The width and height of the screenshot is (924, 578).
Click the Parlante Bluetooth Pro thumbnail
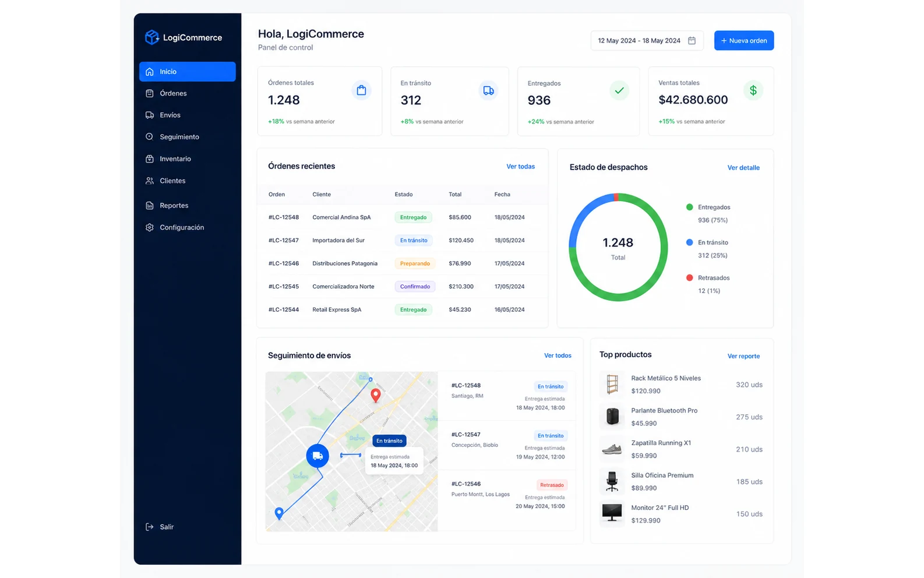click(x=612, y=417)
